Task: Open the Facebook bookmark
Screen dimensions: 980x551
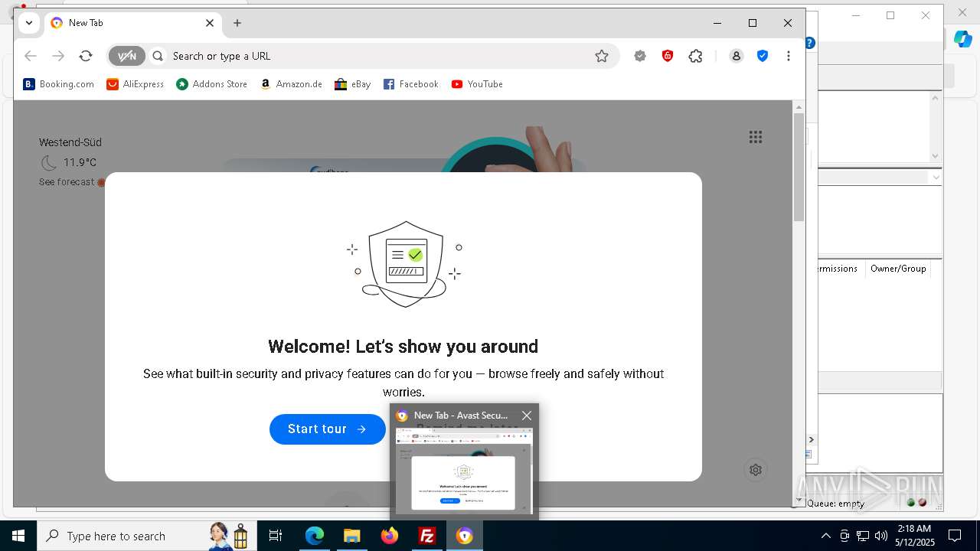Action: (411, 84)
